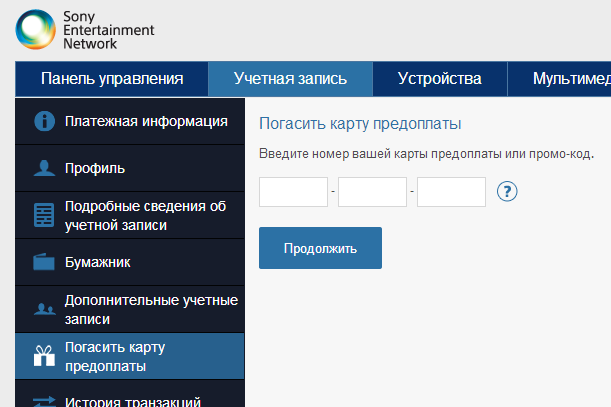Click the Погасить карту предоплаты heading
The height and width of the screenshot is (407, 611).
pyautogui.click(x=360, y=124)
